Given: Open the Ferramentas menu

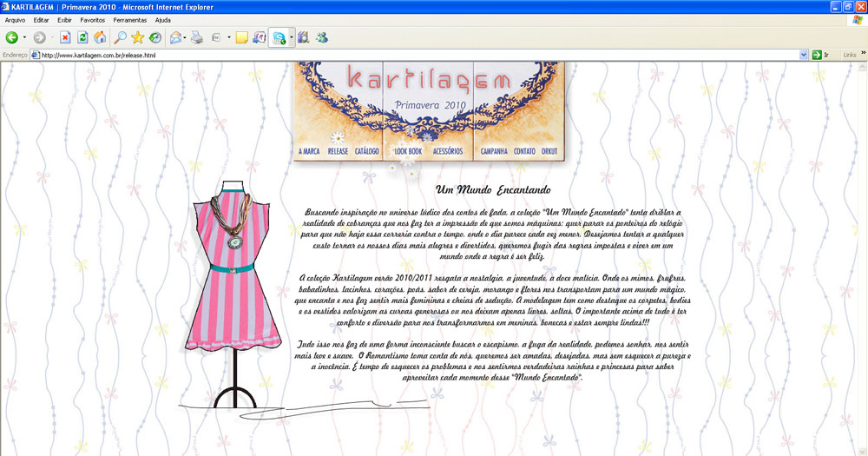Looking at the screenshot, I should pos(130,20).
